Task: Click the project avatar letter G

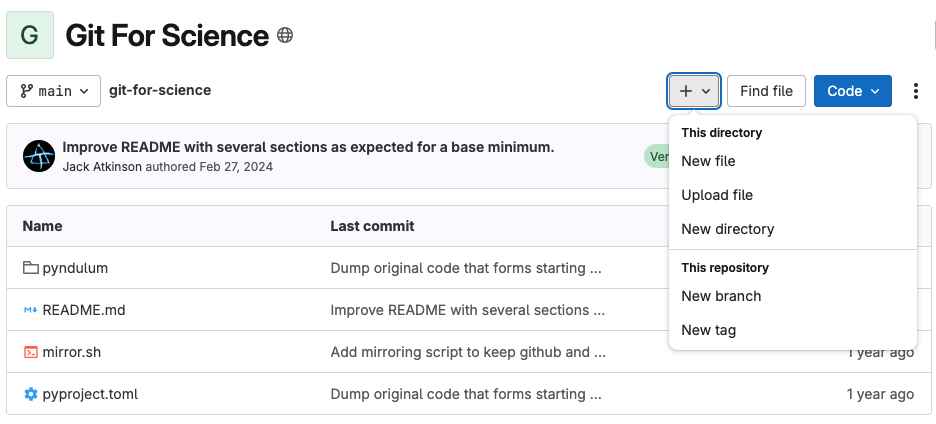Action: click(x=30, y=35)
